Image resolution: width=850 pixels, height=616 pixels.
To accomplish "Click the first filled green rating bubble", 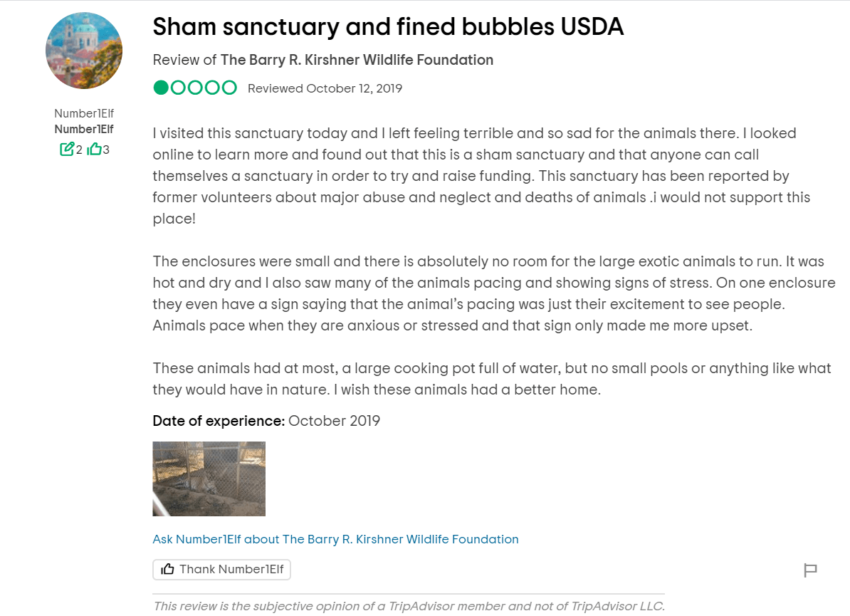I will pos(161,88).
